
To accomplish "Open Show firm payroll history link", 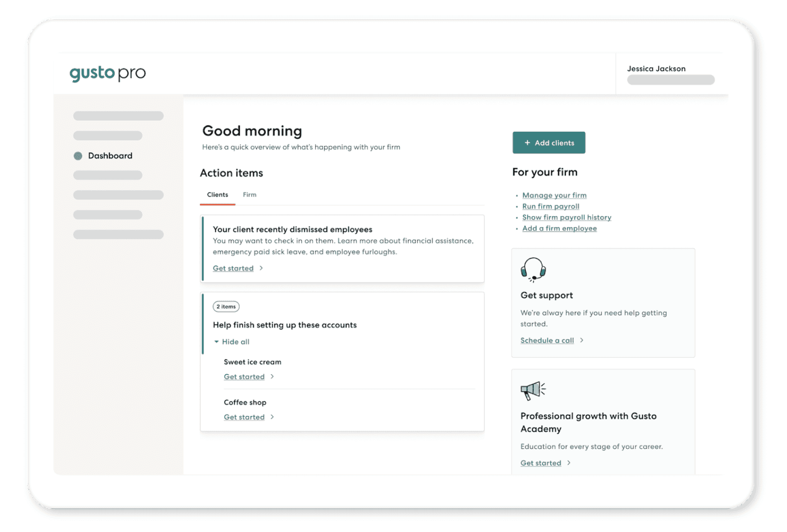I will coord(566,217).
